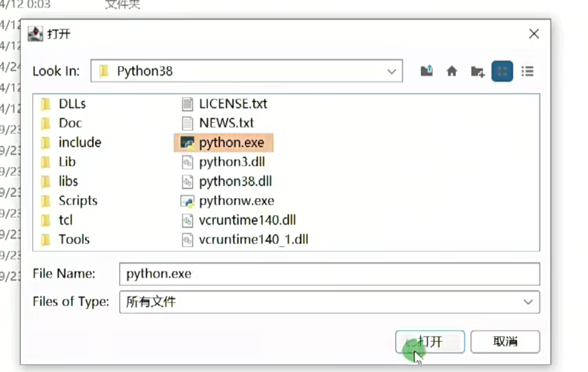This screenshot has height=372, width=588.
Task: Select the Scripts folder
Action: point(69,201)
